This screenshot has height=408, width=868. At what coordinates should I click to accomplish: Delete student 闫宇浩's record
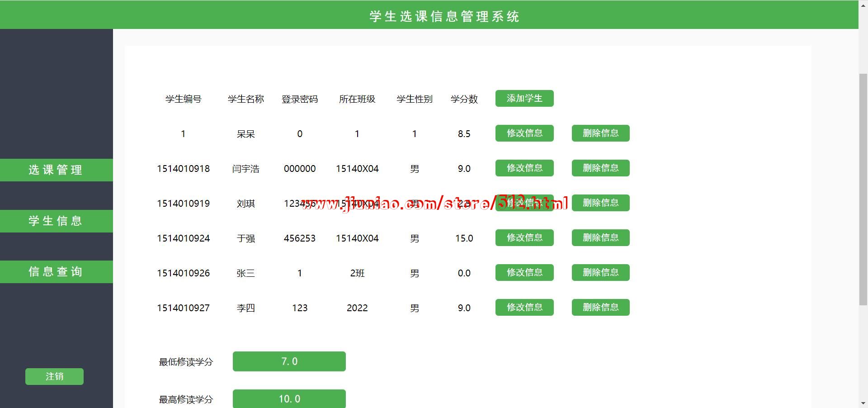coord(600,168)
